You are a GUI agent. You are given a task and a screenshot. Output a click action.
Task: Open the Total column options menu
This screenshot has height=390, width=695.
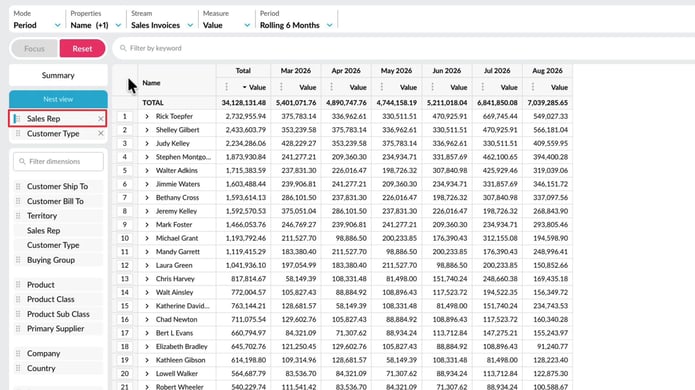point(226,87)
